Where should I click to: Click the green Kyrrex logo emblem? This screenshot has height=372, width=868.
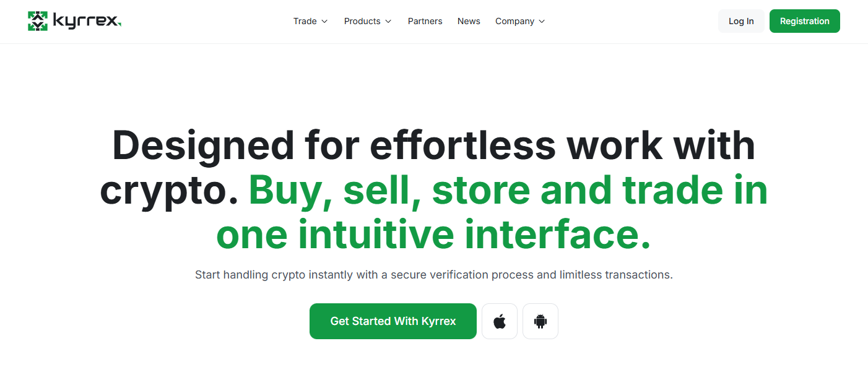point(38,21)
